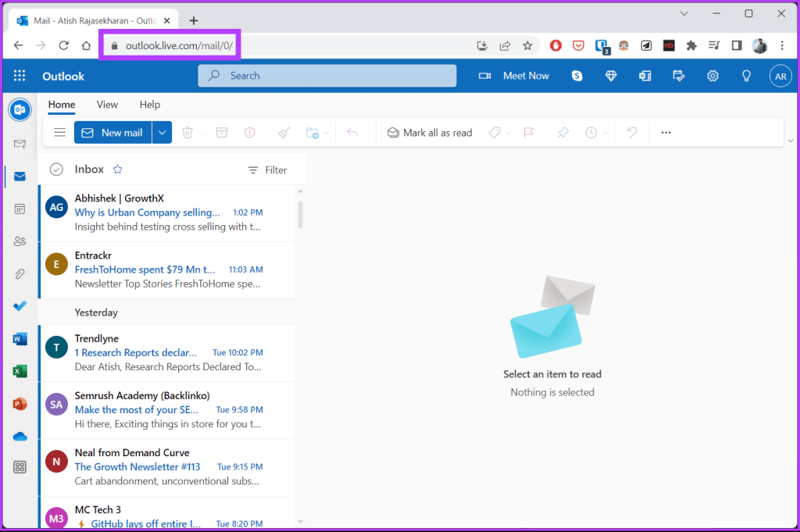Click the Reply arrow icon

click(352, 133)
